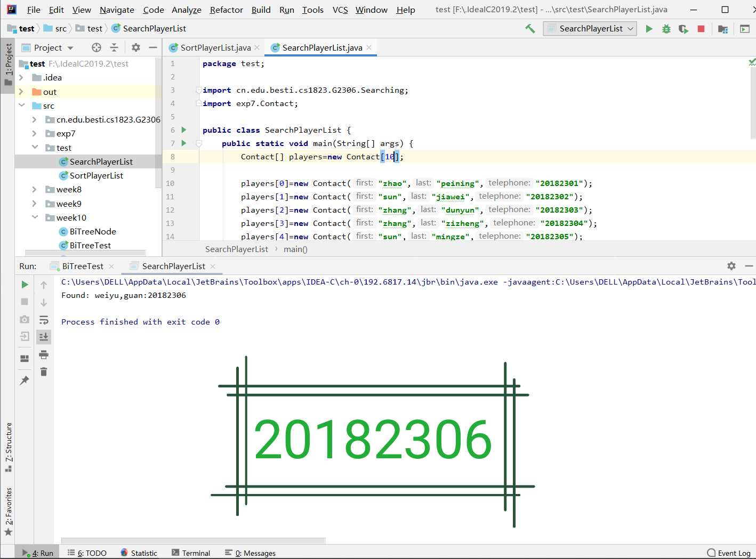The width and height of the screenshot is (756, 559).
Task: Collapse the week10 package
Action: (34, 217)
